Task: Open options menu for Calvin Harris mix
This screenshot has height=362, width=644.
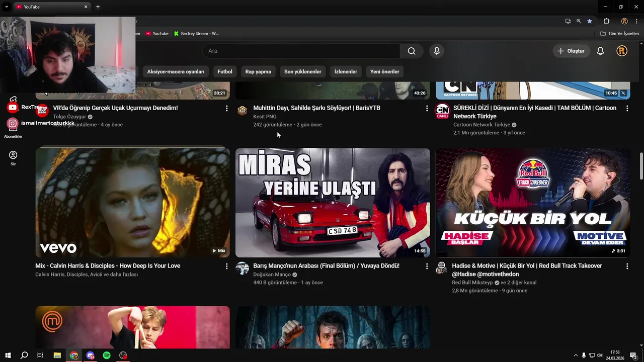Action: [x=226, y=266]
